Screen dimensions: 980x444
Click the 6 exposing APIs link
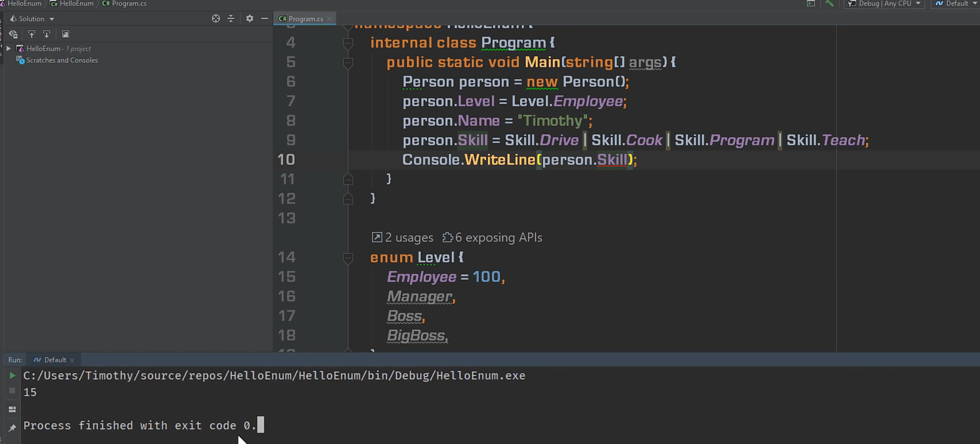click(493, 238)
